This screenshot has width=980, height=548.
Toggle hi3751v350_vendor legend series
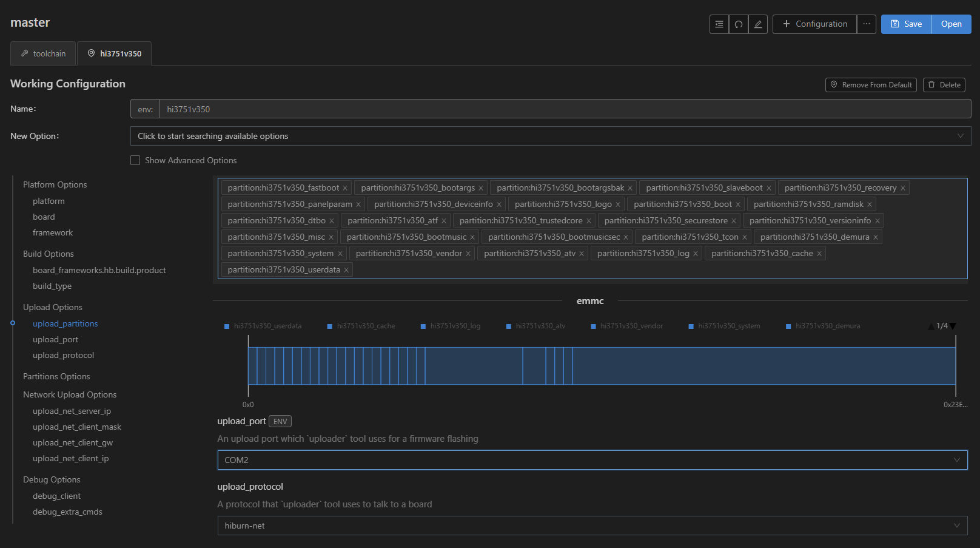(627, 326)
